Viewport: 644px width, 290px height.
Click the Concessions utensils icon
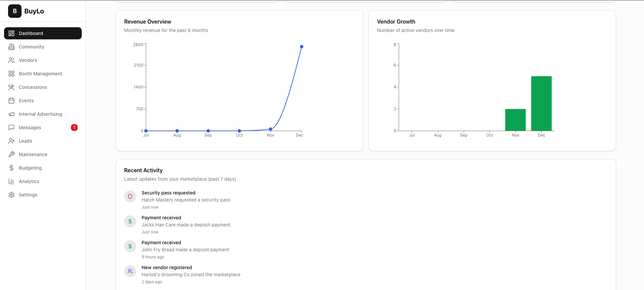pyautogui.click(x=11, y=87)
